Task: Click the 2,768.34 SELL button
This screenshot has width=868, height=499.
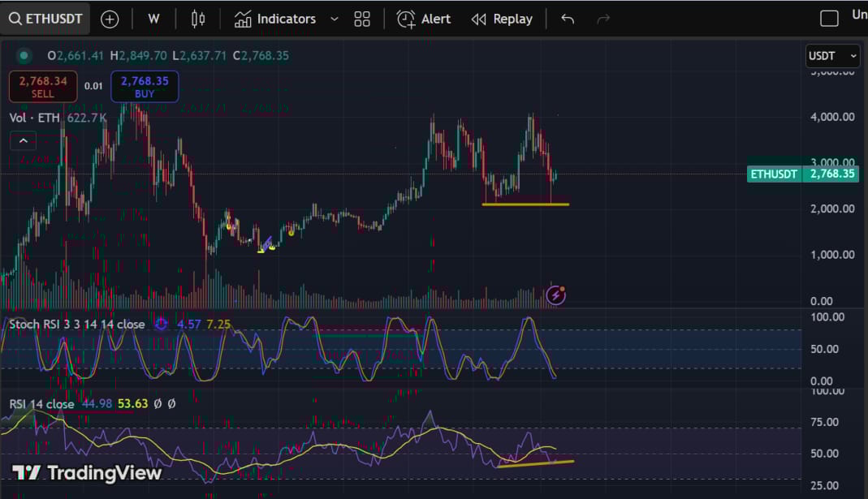Action: pos(43,87)
